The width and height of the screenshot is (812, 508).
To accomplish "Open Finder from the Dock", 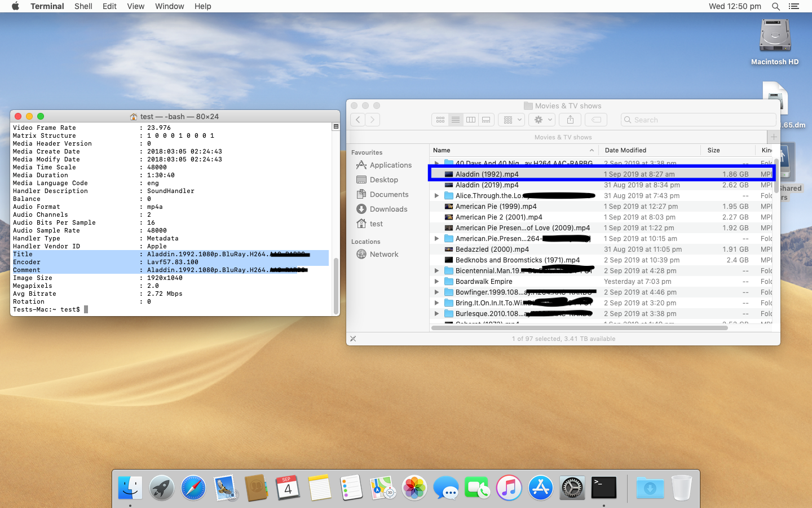I will pos(130,488).
